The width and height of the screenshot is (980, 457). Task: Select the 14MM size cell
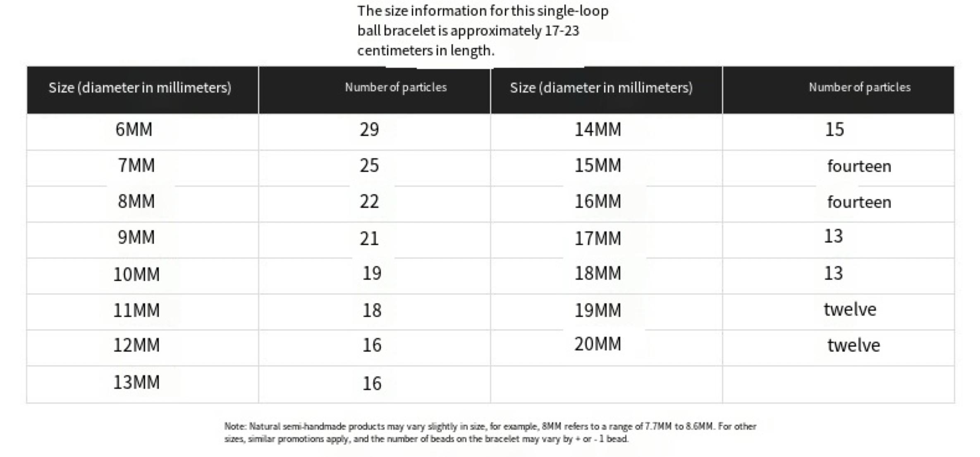point(598,130)
